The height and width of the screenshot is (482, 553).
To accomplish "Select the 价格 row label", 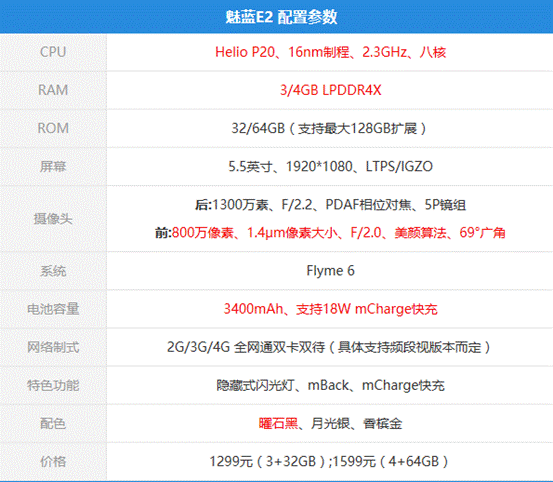I will (53, 462).
